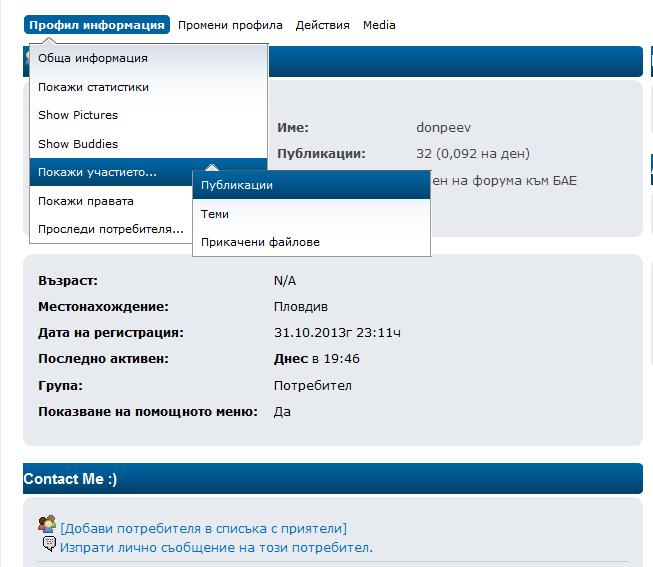Click Добави потребителя в списъка с приятели link
This screenshot has height=567, width=653.
click(x=203, y=528)
